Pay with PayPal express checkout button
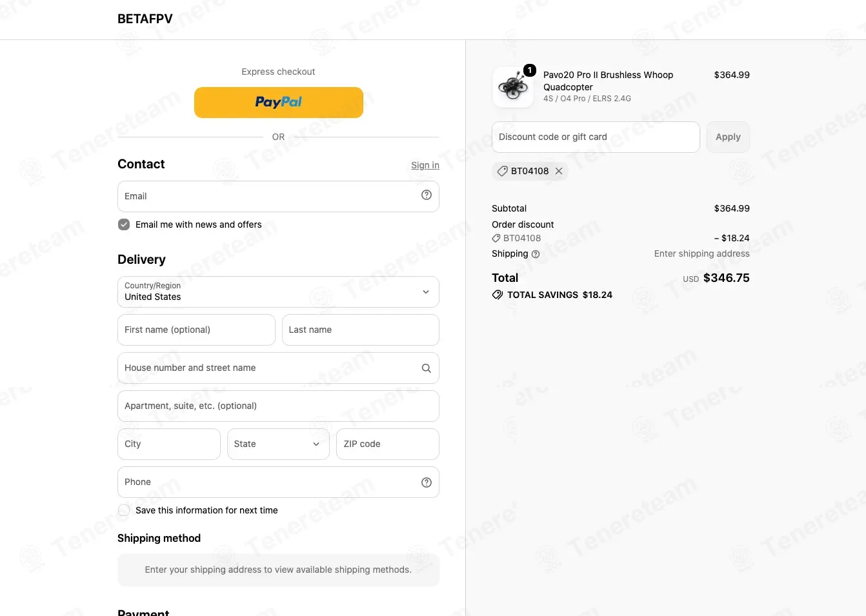 pos(279,103)
